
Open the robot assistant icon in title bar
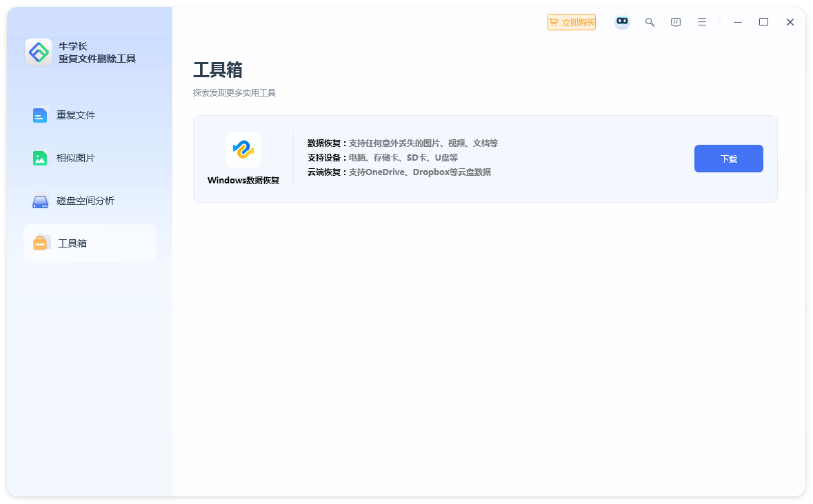click(x=622, y=22)
